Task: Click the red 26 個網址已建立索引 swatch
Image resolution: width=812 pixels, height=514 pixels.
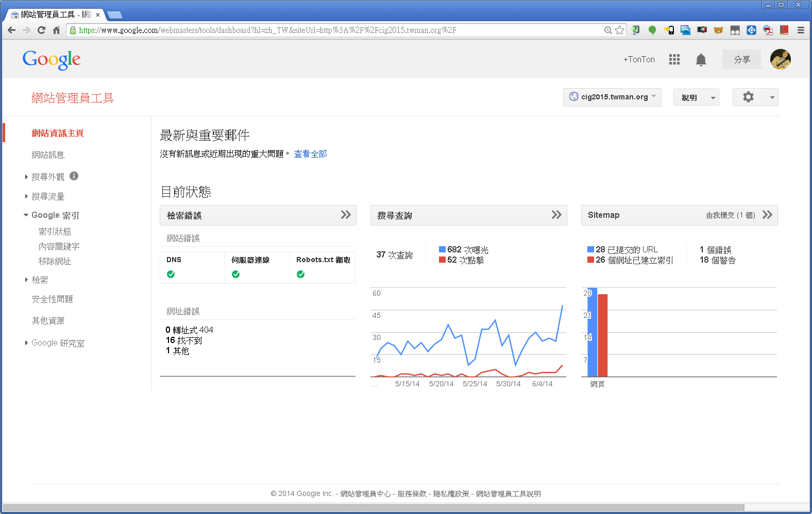Action: (590, 260)
